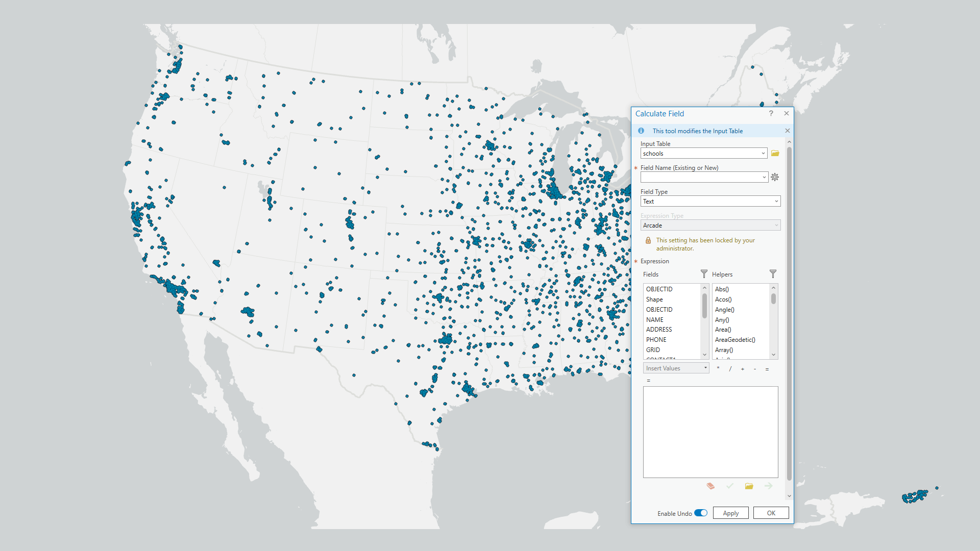Import an expression via the folder icon
Viewport: 980px width, 551px height.
pos(749,486)
